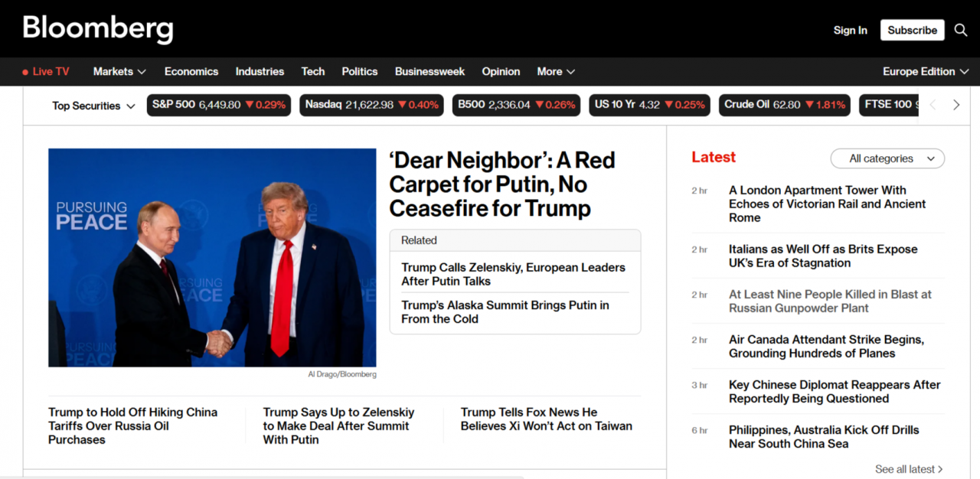Open 'Trump to Hold Off Hiking China Tariffs' story
The height and width of the screenshot is (479, 980).
(133, 425)
